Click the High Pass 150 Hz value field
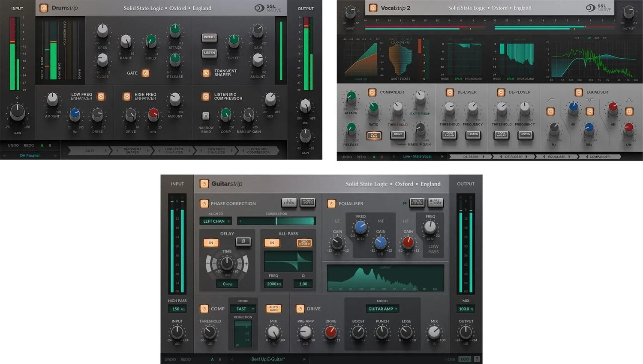 pyautogui.click(x=177, y=309)
